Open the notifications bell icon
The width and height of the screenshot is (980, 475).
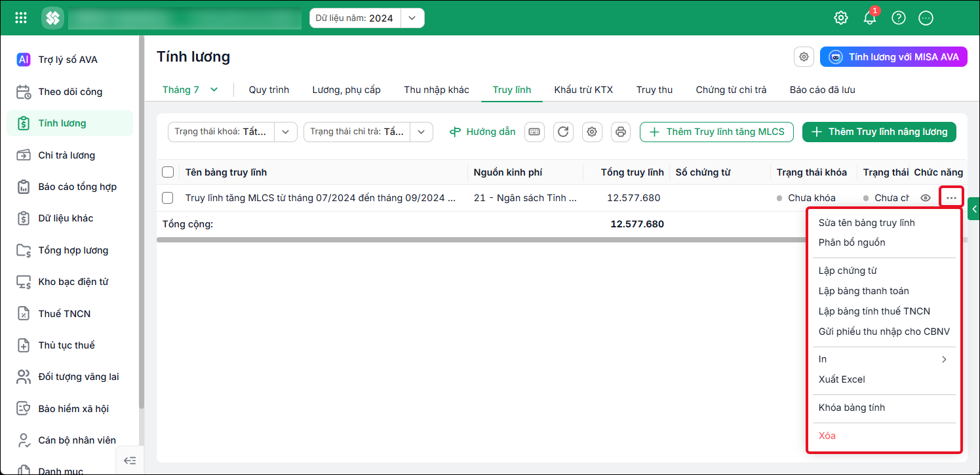click(870, 18)
